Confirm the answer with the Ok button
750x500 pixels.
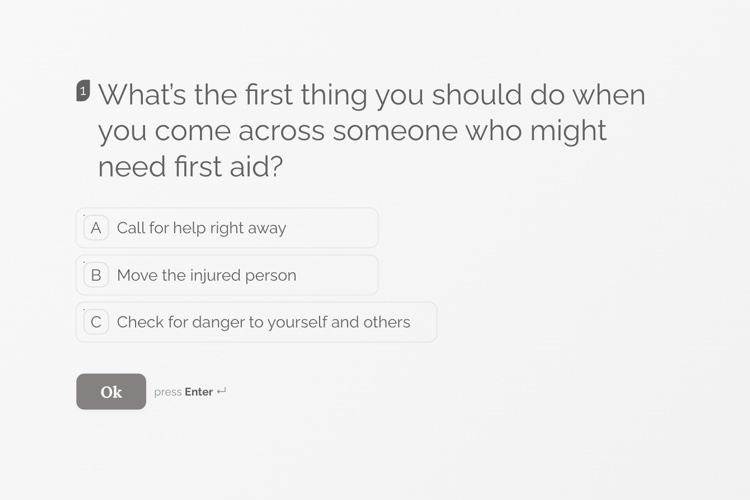coord(111,391)
